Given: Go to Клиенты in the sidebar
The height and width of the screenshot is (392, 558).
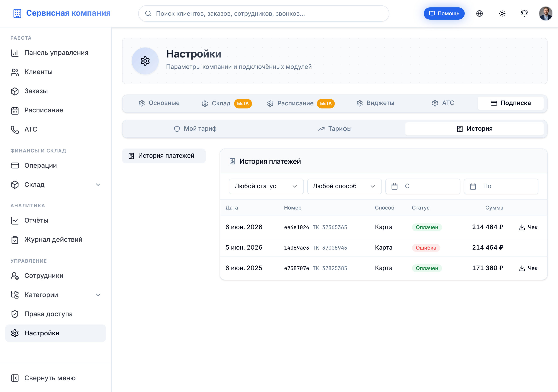Looking at the screenshot, I should coord(55,72).
